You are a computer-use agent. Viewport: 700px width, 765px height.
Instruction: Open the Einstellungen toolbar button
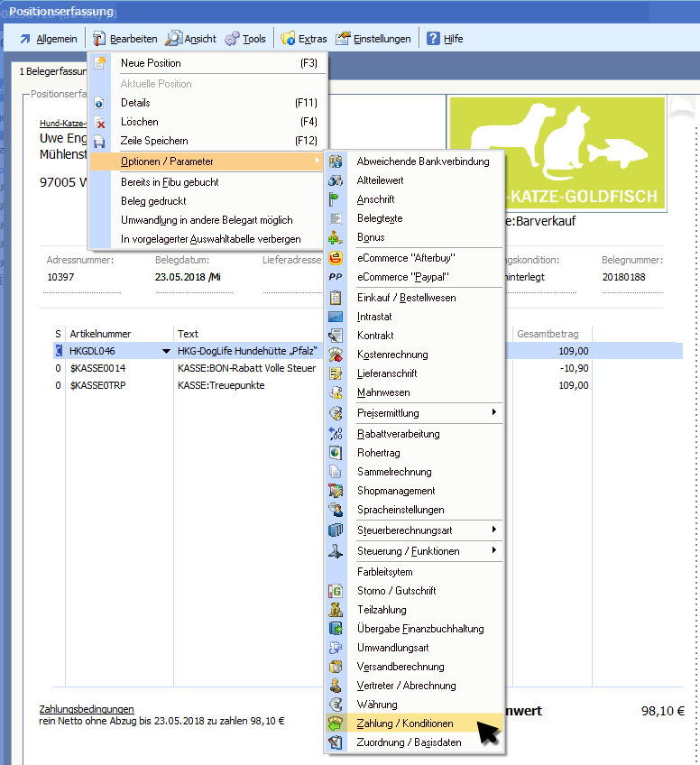pyautogui.click(x=373, y=39)
